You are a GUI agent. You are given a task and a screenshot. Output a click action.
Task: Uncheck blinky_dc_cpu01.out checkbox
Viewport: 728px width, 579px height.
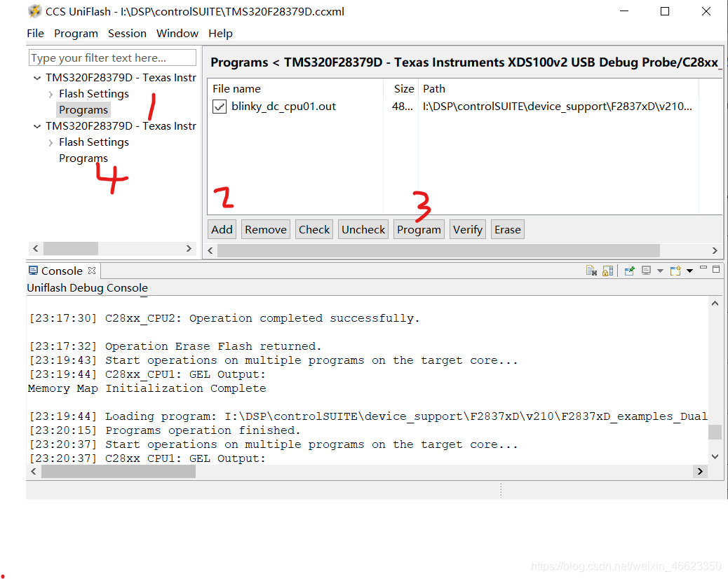pos(219,107)
